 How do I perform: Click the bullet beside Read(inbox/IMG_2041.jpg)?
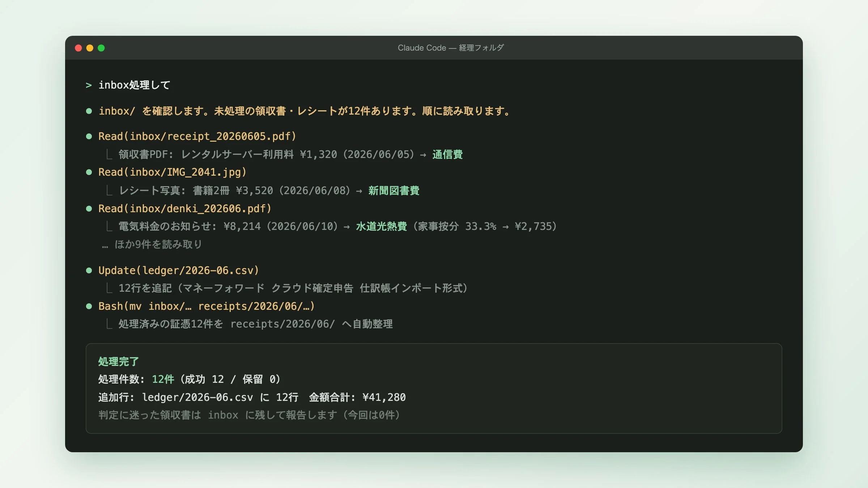point(89,172)
